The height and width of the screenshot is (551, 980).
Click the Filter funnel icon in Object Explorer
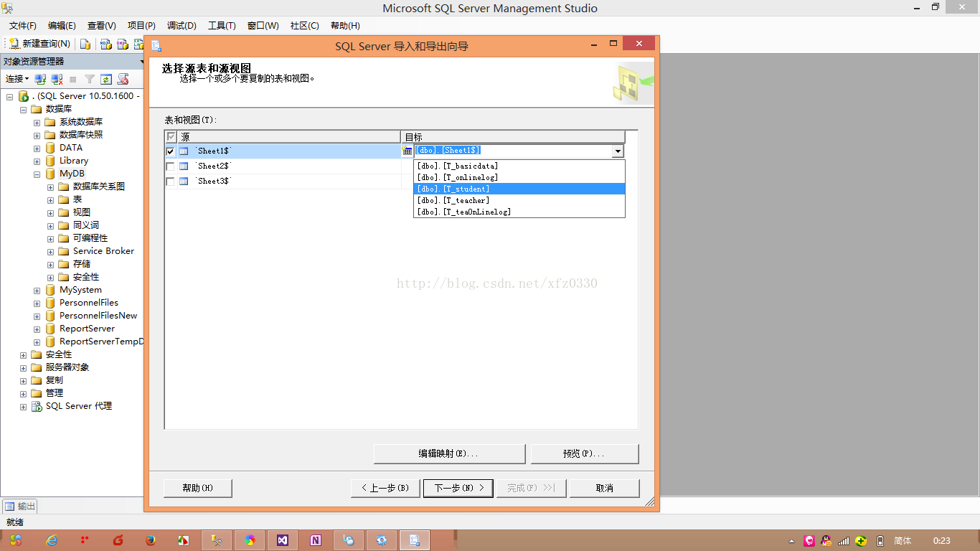tap(90, 79)
